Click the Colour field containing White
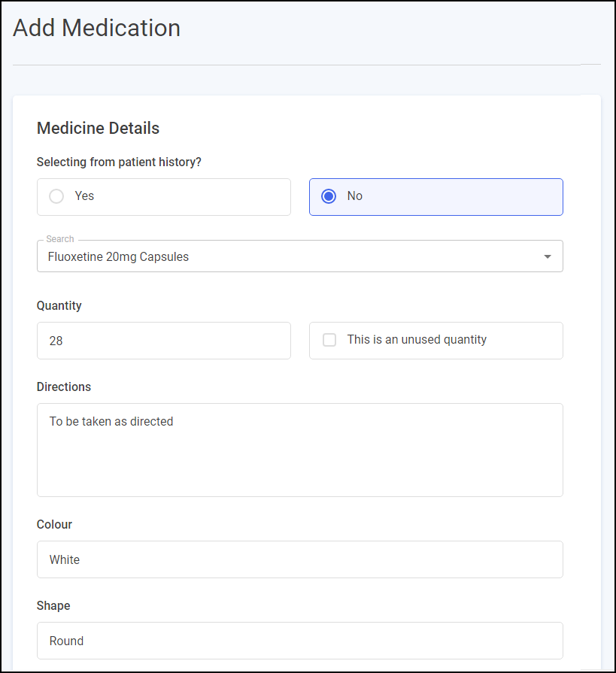The height and width of the screenshot is (673, 616). (x=299, y=559)
